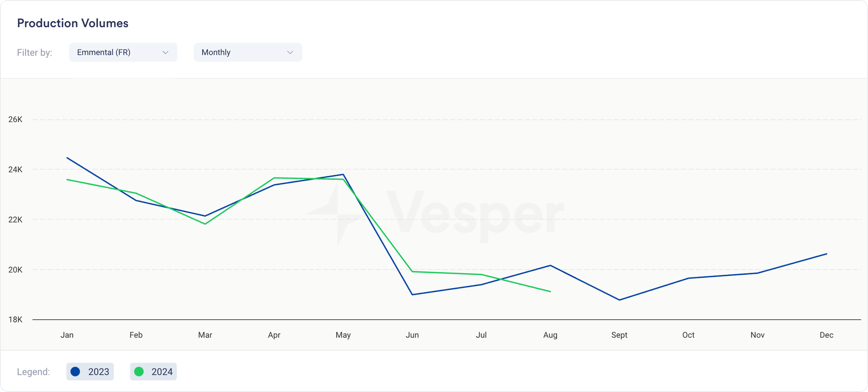Click the Sept label on x-axis
The image size is (868, 392).
click(619, 335)
